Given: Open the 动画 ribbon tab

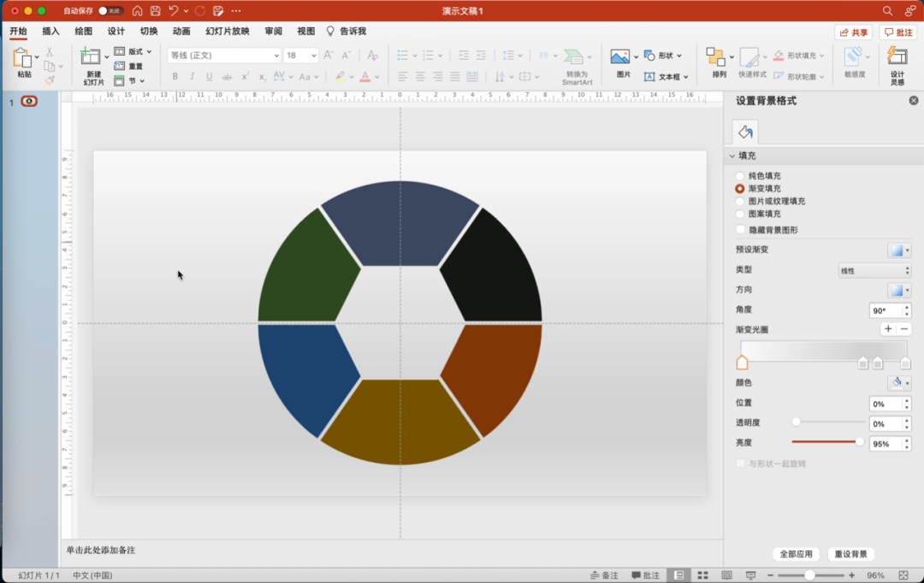Looking at the screenshot, I should pos(181,32).
